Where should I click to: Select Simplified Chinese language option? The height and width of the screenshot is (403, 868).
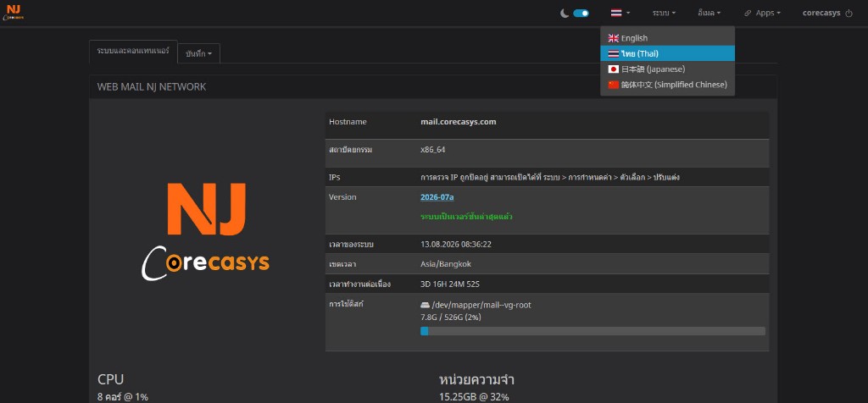(x=667, y=85)
